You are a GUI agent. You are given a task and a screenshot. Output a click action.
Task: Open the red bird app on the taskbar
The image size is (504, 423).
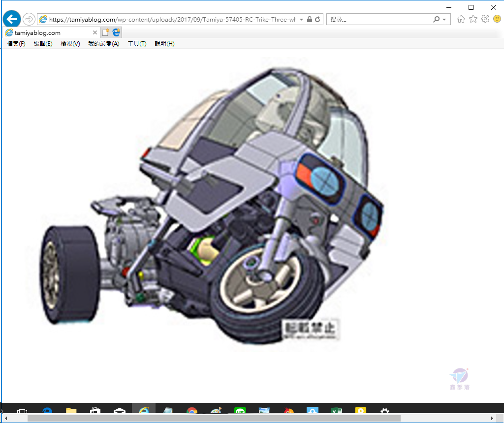[288, 411]
